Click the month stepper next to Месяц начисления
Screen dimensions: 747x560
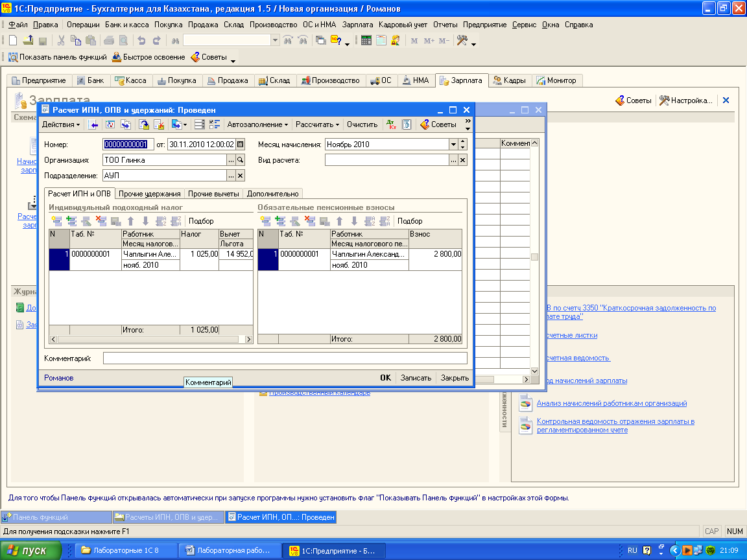click(462, 145)
